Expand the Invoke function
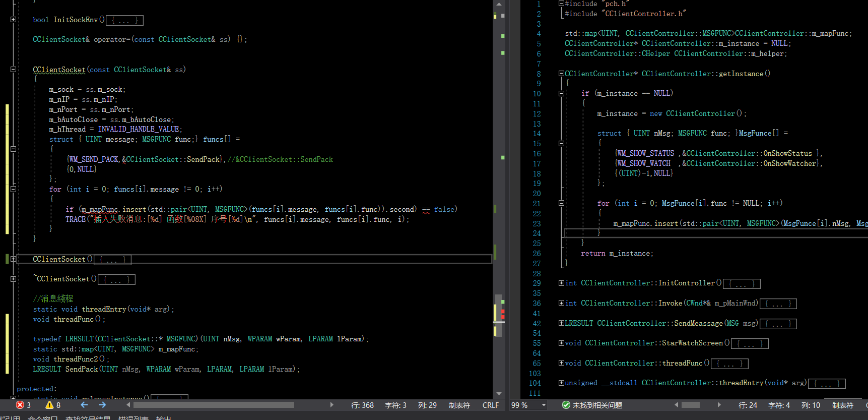 pyautogui.click(x=561, y=303)
